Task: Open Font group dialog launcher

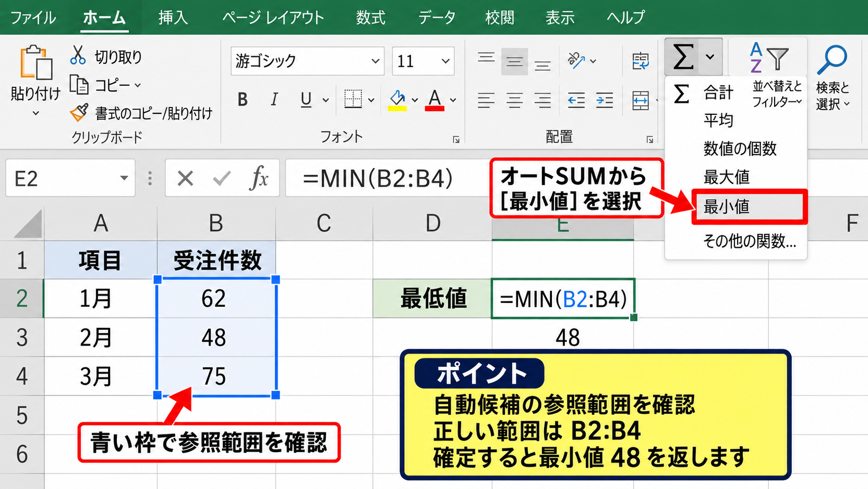Action: [x=456, y=139]
